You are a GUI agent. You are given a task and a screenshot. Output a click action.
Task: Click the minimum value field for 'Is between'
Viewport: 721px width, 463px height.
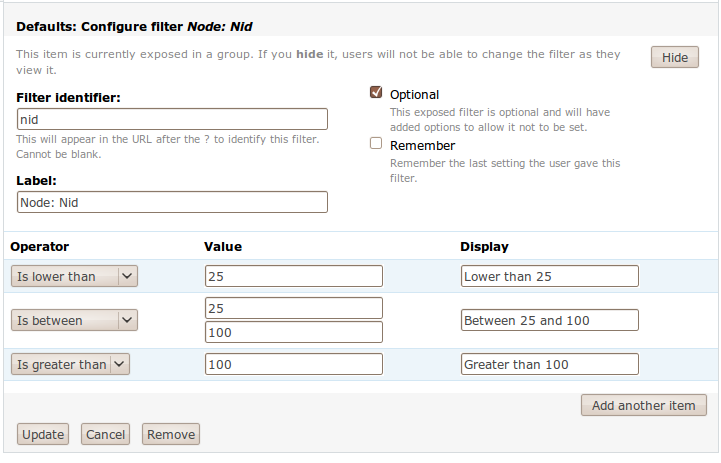(x=293, y=308)
